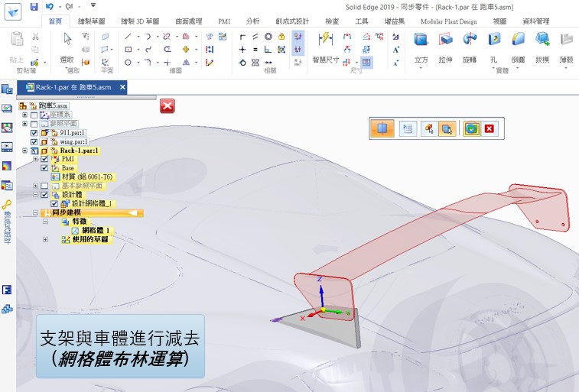Apply the Equal relationship icon
Screen dimensions: 579x392
point(255,50)
